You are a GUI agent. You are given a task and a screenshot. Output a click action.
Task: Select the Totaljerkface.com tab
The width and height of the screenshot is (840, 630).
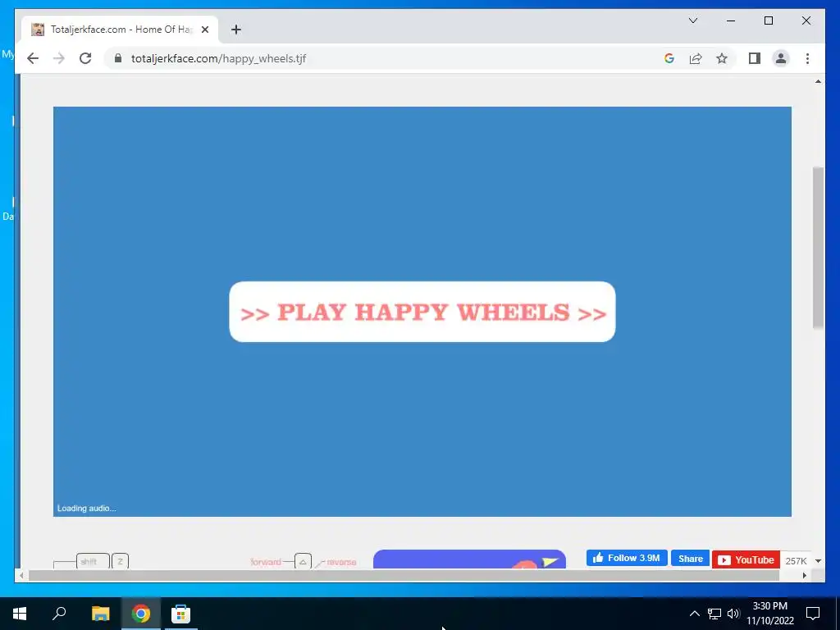120,30
